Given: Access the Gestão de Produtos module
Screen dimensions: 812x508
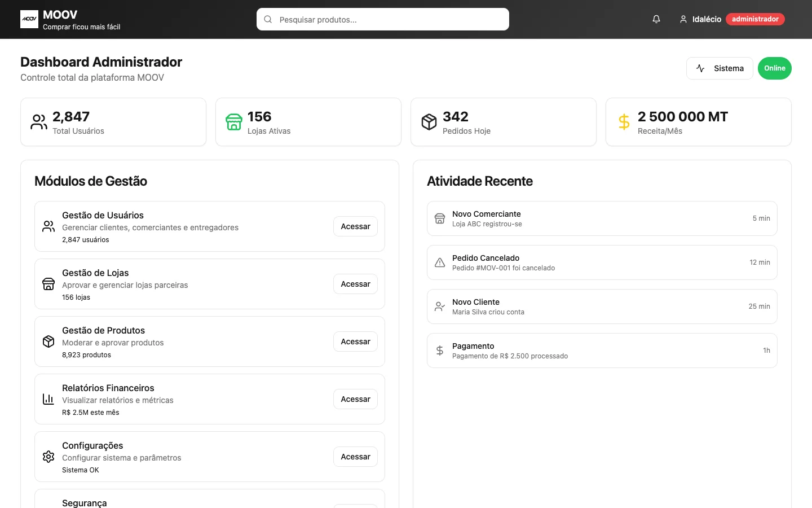Looking at the screenshot, I should click(x=355, y=341).
